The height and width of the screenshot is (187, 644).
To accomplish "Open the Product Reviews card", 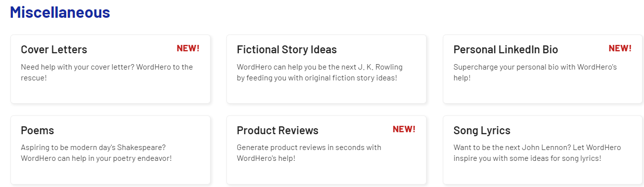I will click(327, 150).
